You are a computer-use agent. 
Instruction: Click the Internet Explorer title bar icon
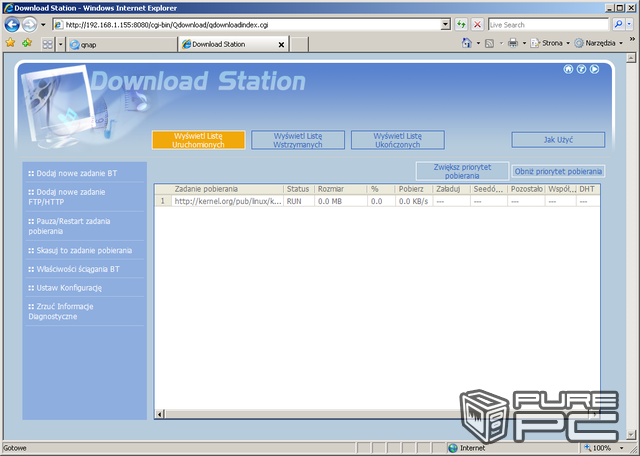click(x=7, y=8)
